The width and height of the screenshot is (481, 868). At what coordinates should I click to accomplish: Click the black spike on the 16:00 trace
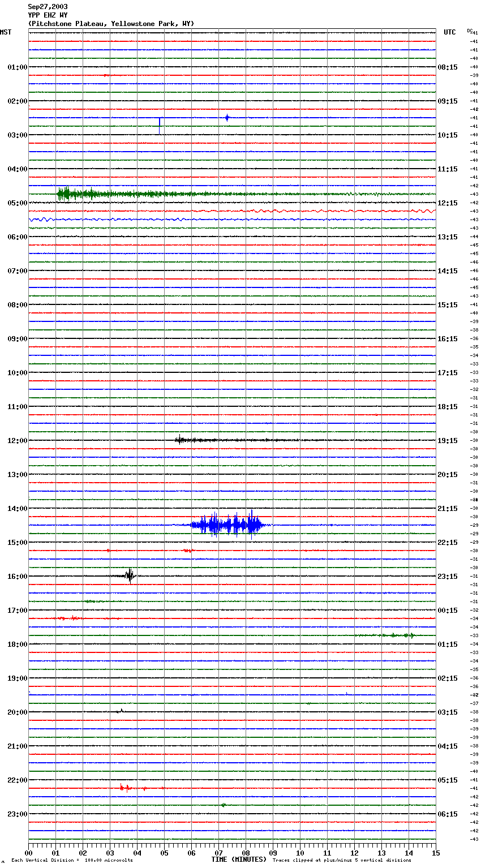[130, 576]
